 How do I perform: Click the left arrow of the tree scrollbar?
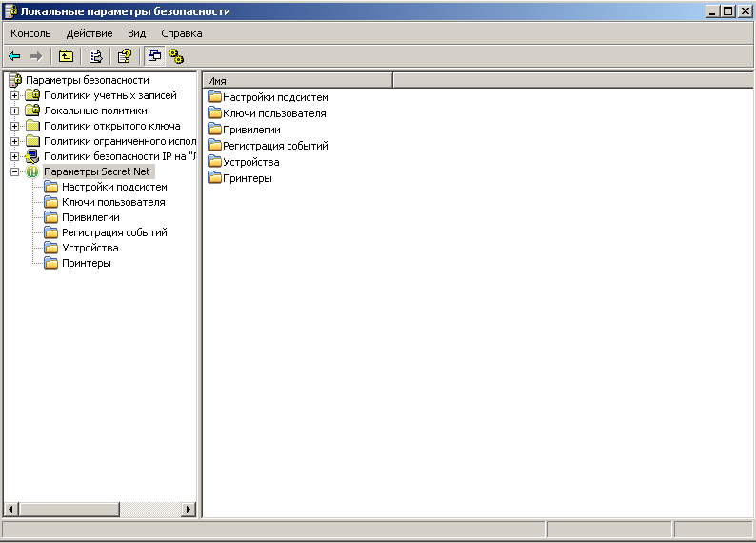[11, 509]
